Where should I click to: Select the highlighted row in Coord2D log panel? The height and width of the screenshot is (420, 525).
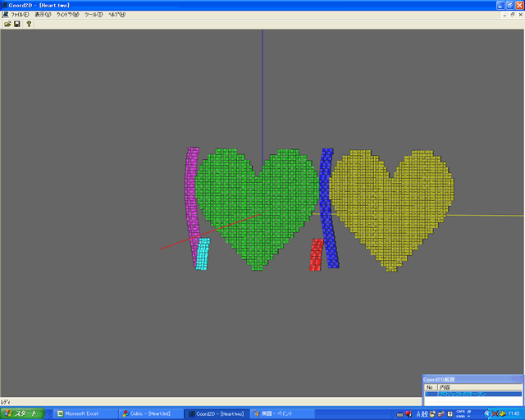click(x=472, y=394)
